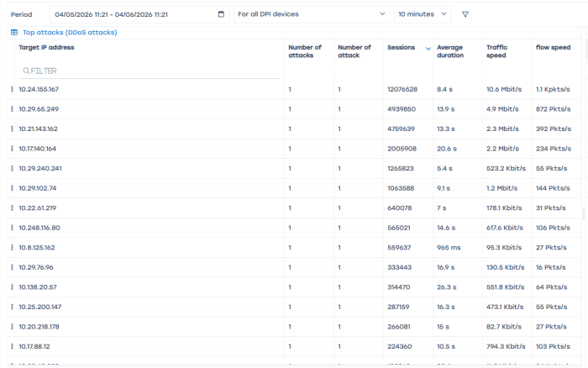This screenshot has width=588, height=368.
Task: Open row menu dots for 10.17.88.12
Action: pos(12,347)
